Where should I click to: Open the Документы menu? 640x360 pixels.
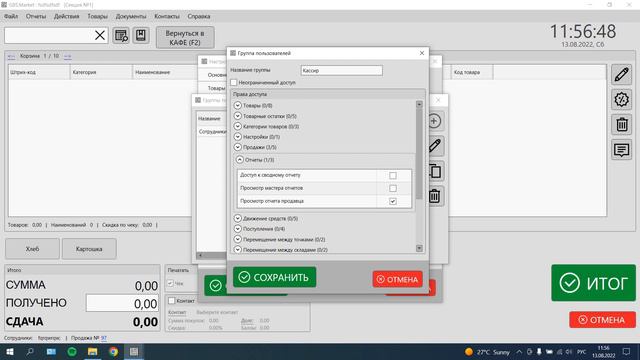click(x=131, y=16)
